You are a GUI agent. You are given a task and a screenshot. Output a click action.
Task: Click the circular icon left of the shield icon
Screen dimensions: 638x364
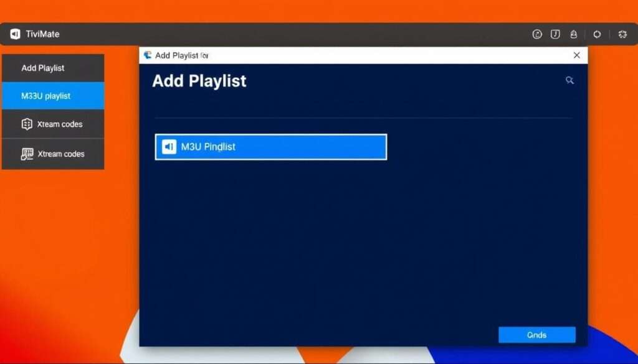(537, 34)
